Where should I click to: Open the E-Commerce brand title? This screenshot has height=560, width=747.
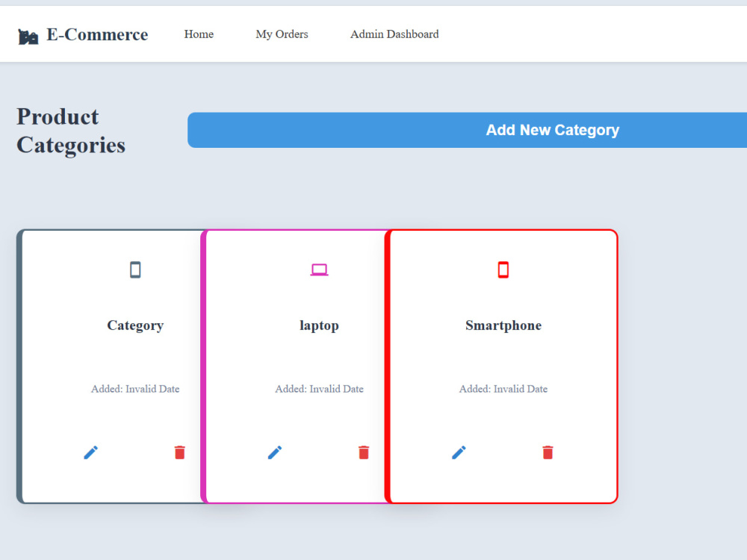point(97,34)
